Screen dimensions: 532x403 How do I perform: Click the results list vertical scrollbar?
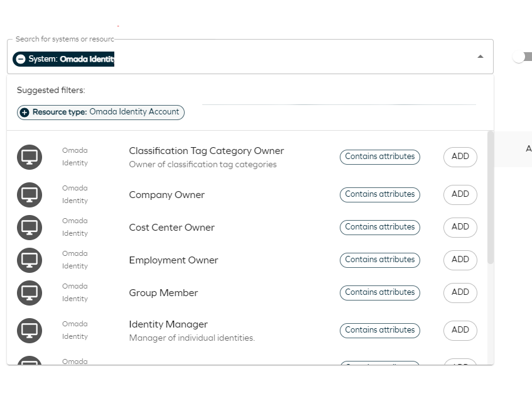(491, 197)
